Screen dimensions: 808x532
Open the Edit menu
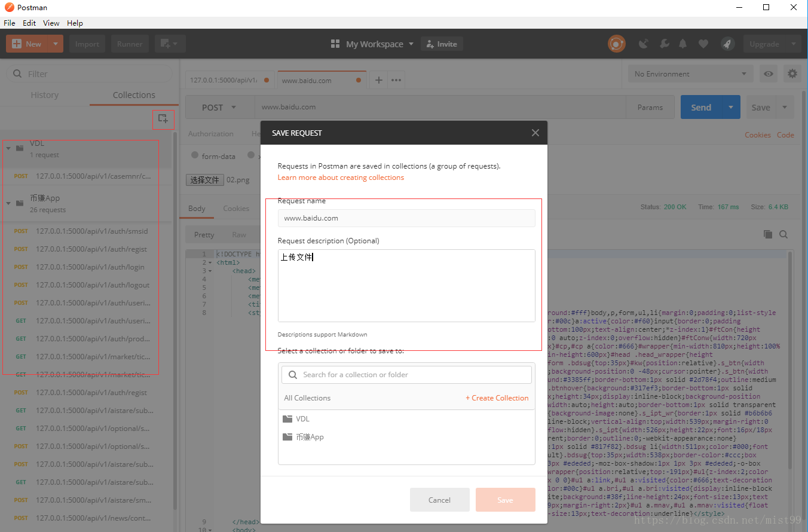[29, 23]
